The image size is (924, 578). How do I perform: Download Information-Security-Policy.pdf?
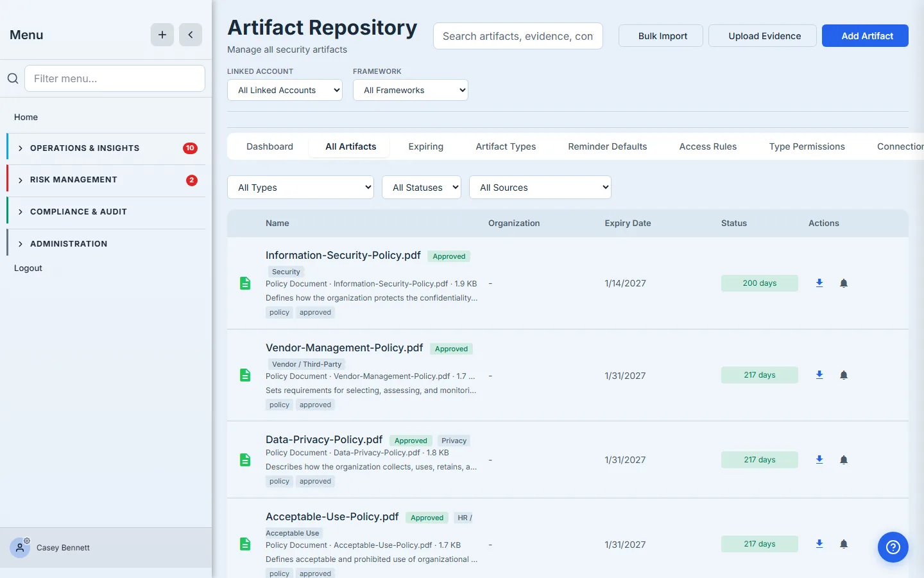click(x=819, y=283)
